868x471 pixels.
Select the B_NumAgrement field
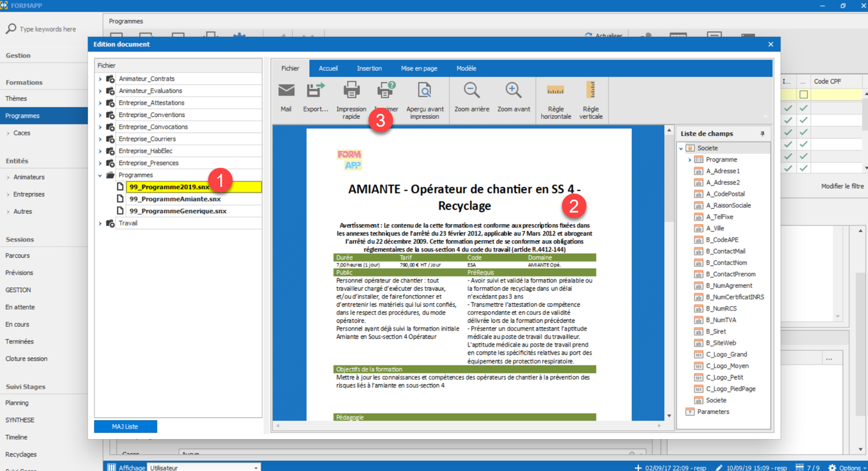729,286
